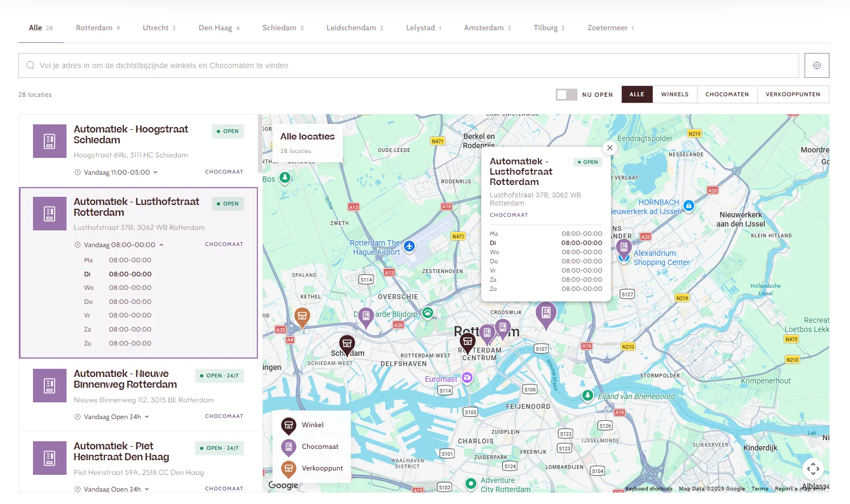Click the Verkooppunt legend icon
Image resolution: width=850 pixels, height=504 pixels.
click(289, 469)
